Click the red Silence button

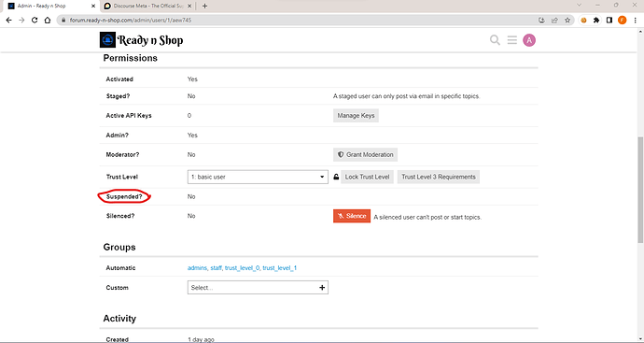(352, 216)
